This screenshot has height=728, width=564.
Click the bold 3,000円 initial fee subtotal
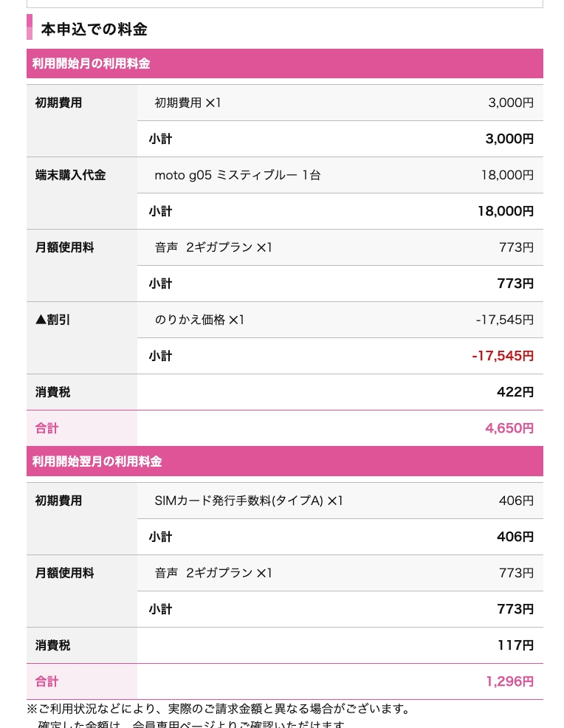coord(509,139)
